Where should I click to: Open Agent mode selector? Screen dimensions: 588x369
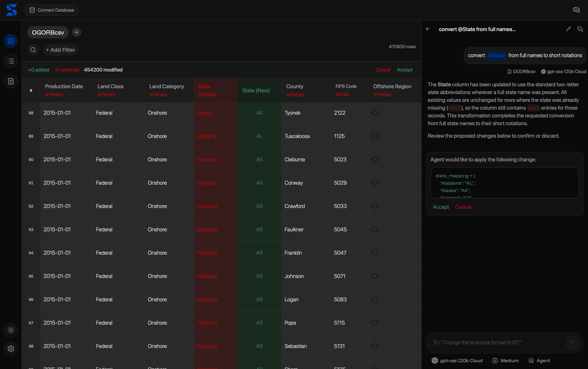coord(539,360)
